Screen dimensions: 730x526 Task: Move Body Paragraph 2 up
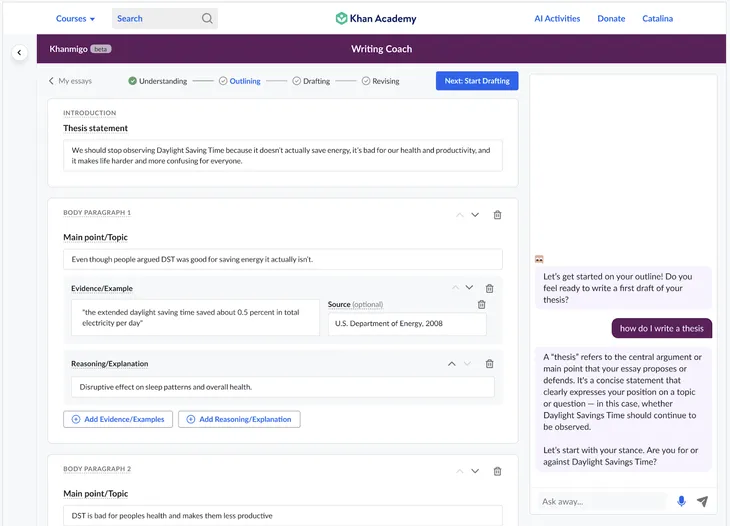460,471
